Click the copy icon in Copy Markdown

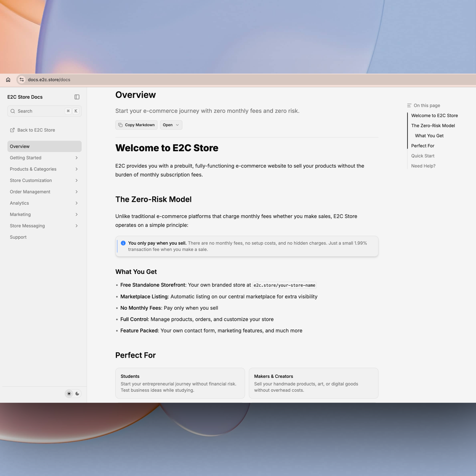pos(120,125)
